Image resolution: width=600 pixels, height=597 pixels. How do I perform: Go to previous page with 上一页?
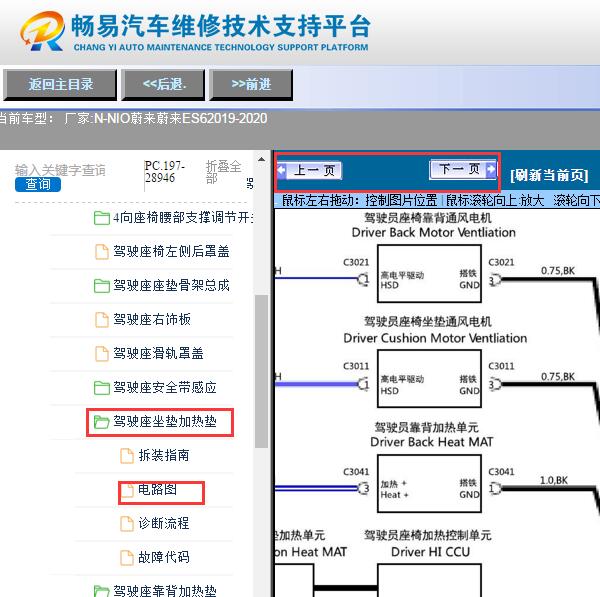click(x=310, y=170)
